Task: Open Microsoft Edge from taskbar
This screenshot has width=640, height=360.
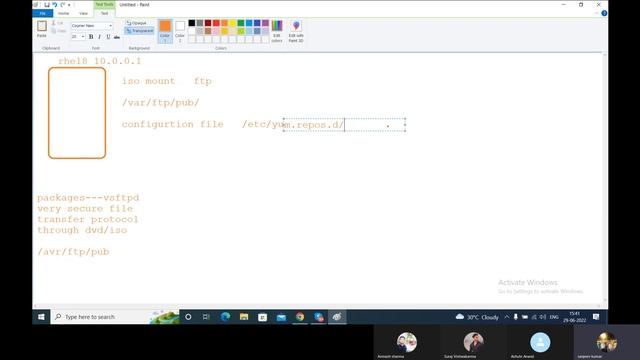Action: coord(225,317)
